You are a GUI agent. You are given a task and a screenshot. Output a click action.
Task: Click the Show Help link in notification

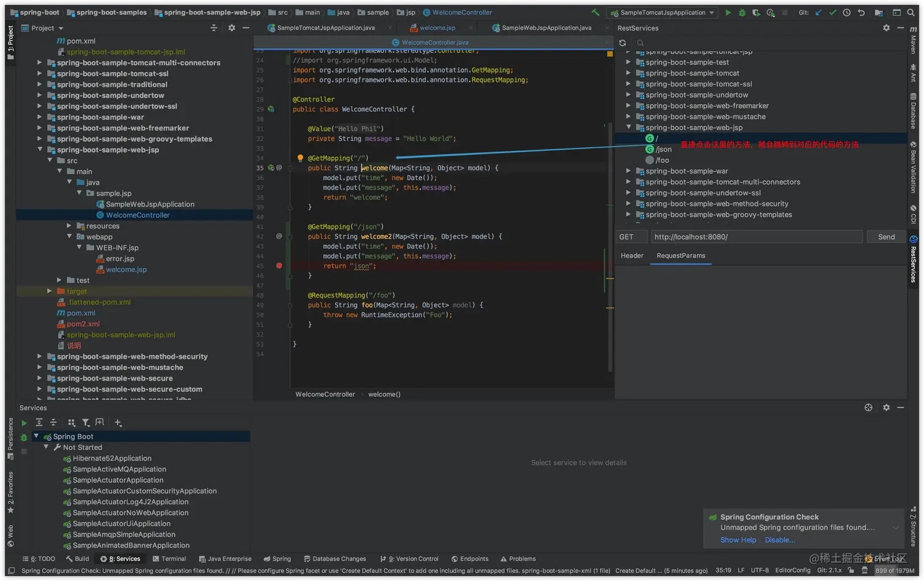(x=738, y=540)
